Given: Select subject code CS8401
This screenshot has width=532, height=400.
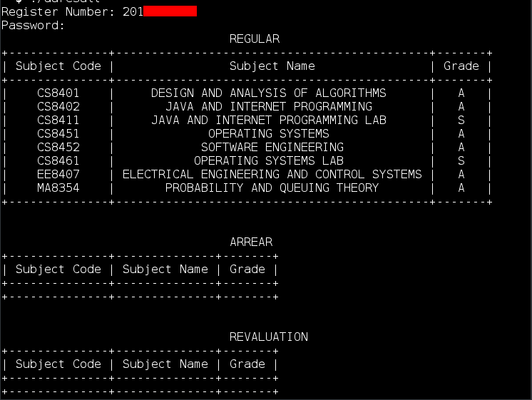Looking at the screenshot, I should point(58,93).
